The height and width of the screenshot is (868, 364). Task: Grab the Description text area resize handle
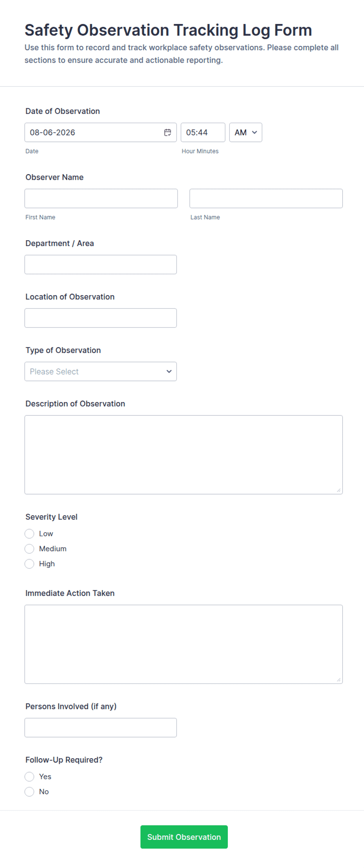[x=339, y=490]
